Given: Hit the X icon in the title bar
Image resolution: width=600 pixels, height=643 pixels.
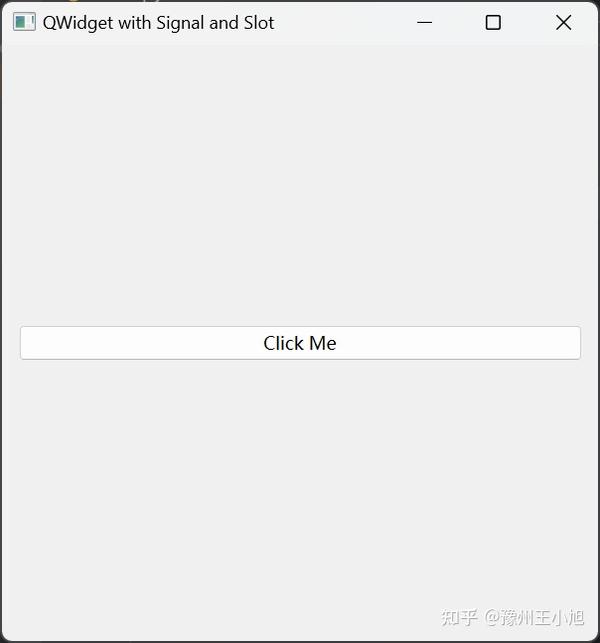Looking at the screenshot, I should tap(563, 23).
